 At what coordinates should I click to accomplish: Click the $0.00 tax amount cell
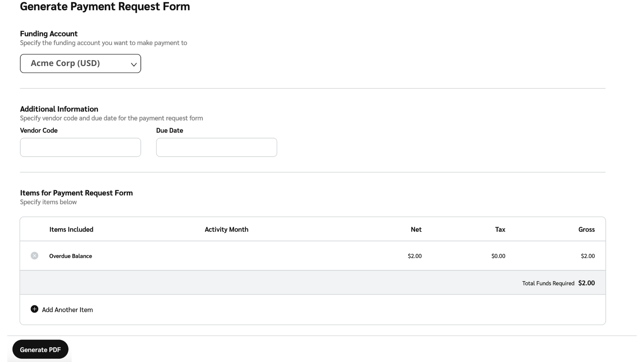click(498, 256)
